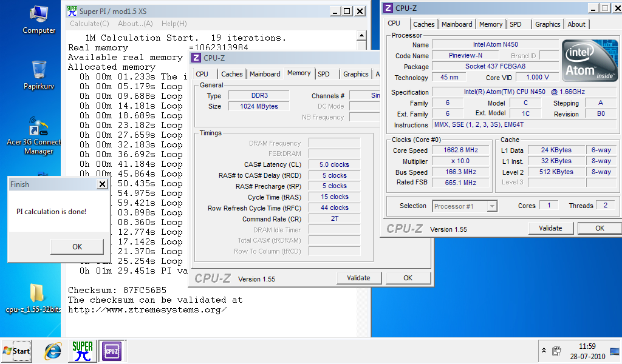Image resolution: width=622 pixels, height=364 pixels.
Task: Switch to Graphics tab in Memory CPU-Z window
Action: click(356, 74)
